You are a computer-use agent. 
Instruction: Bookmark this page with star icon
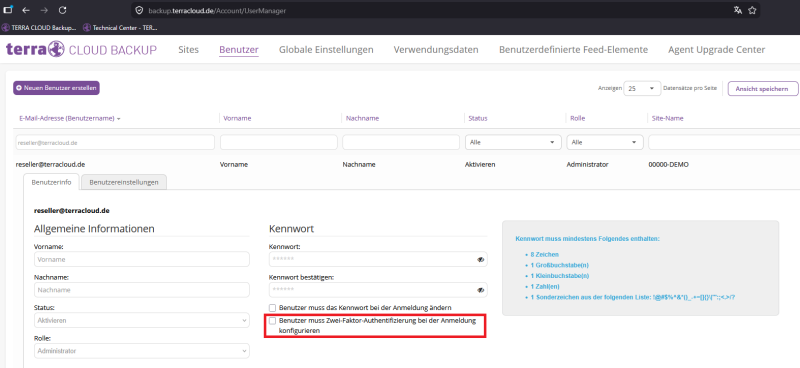pyautogui.click(x=752, y=10)
